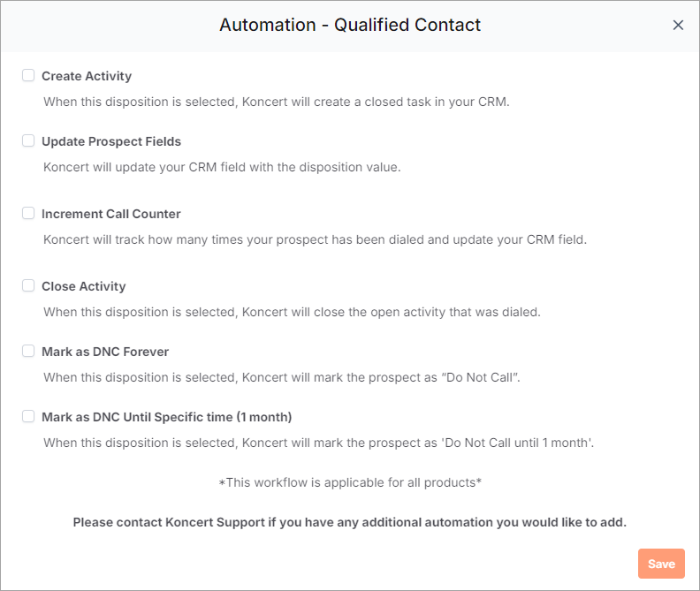Enable the Create Activity checkbox

point(28,75)
